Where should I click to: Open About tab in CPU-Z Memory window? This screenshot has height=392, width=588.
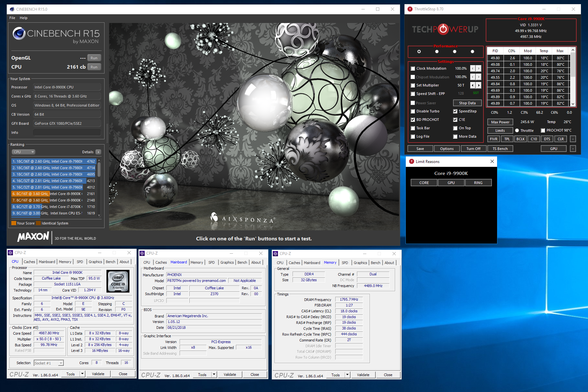[x=389, y=263]
